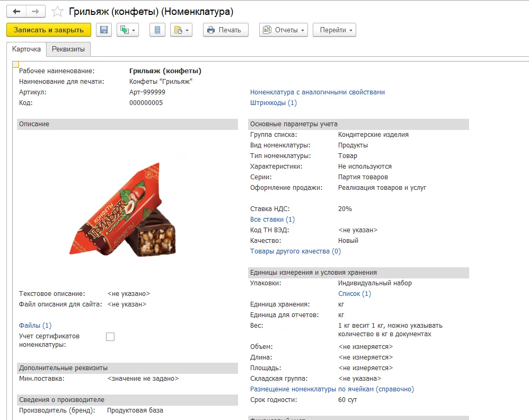Image resolution: width=529 pixels, height=420 pixels.
Task: Open Файлы (1) link
Action: coord(35,326)
